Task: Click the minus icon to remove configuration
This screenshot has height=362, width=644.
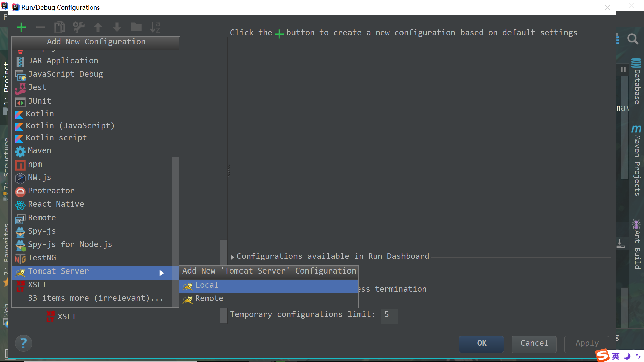Action: (x=40, y=27)
